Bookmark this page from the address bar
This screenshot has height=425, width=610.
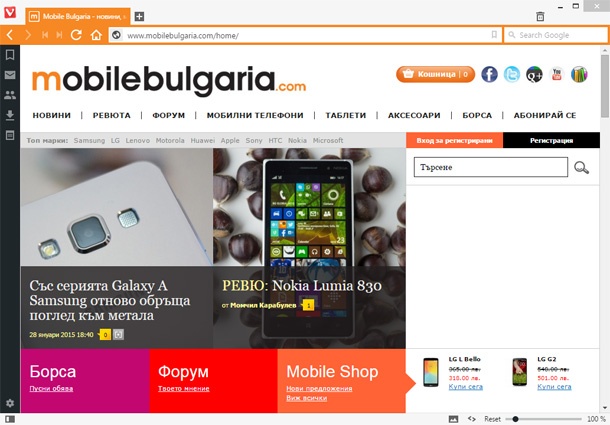494,35
